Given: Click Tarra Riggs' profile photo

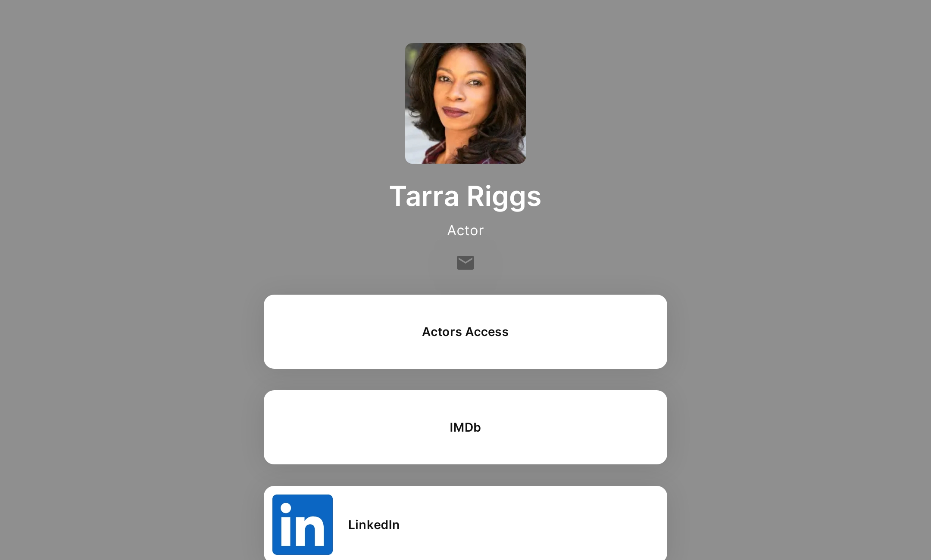Looking at the screenshot, I should 465,103.
